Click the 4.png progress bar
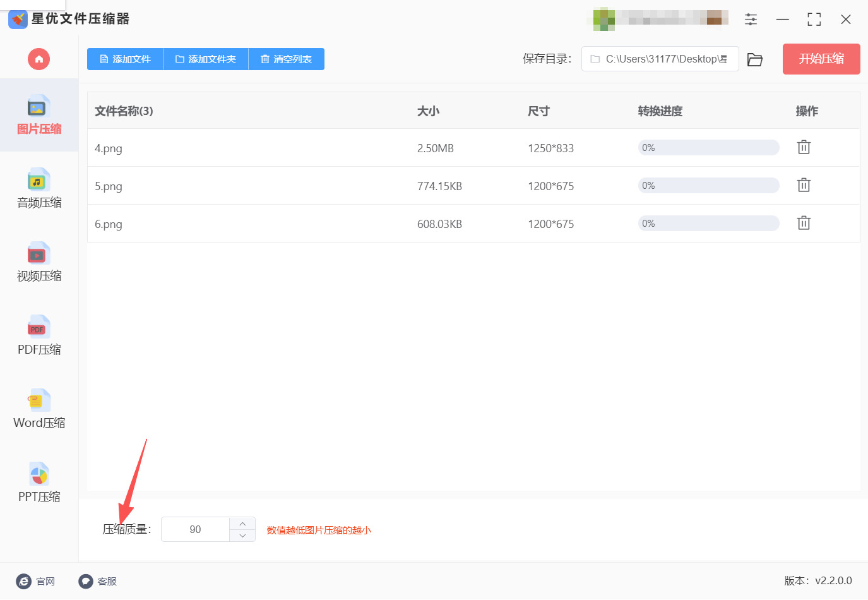Screen dimensions: 868x600 708,148
